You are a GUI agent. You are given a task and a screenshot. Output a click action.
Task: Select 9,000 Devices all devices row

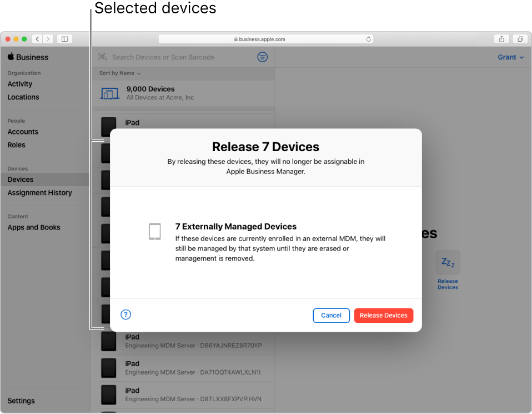[x=184, y=93]
